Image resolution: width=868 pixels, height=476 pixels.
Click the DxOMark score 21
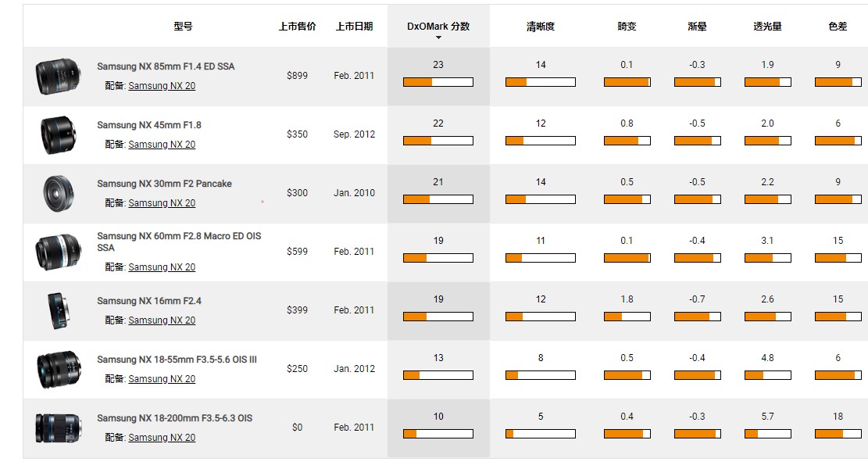[438, 183]
